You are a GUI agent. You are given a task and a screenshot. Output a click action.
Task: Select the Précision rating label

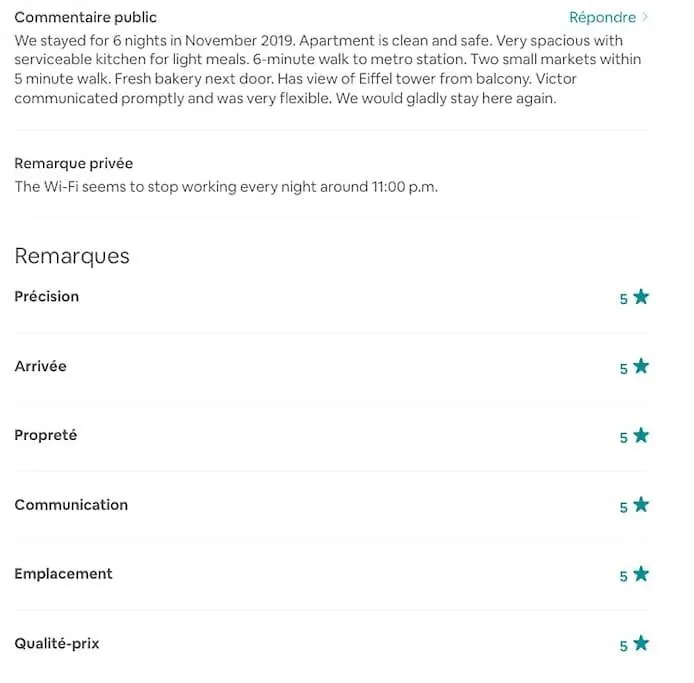click(x=46, y=296)
